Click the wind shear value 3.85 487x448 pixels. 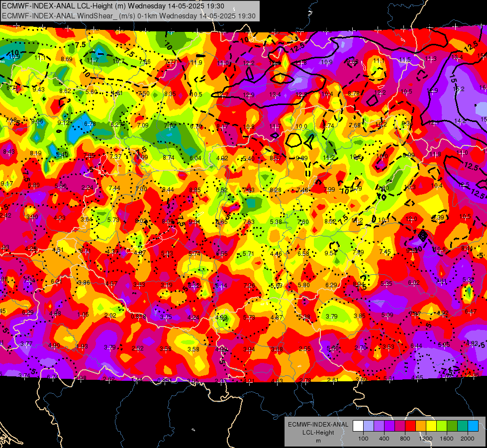pos(359,316)
